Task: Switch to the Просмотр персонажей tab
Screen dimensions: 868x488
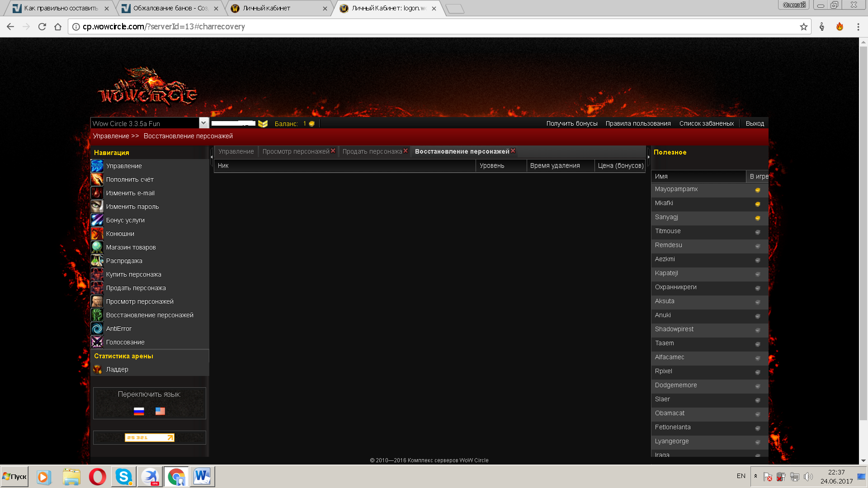Action: coord(296,151)
